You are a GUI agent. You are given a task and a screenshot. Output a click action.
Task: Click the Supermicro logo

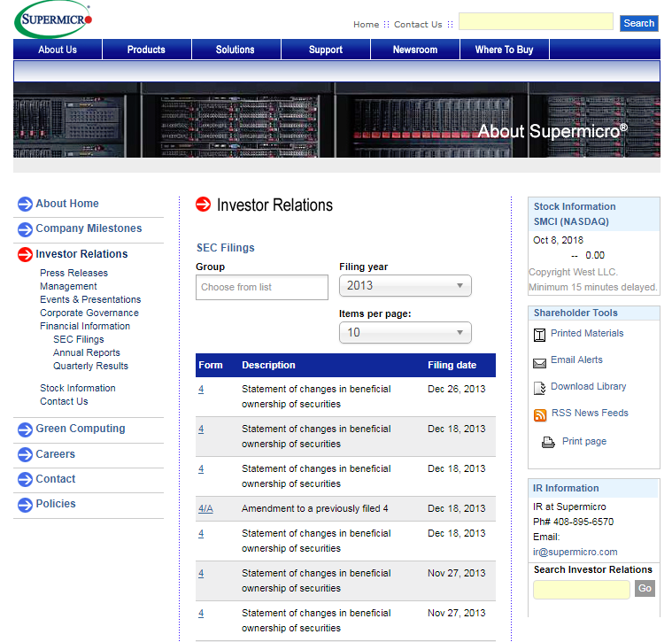(x=53, y=19)
